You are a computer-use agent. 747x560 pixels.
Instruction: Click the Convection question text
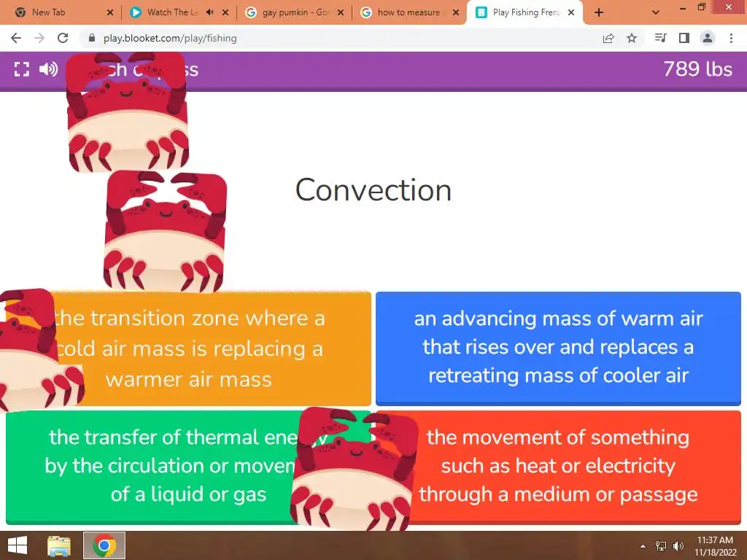point(373,190)
